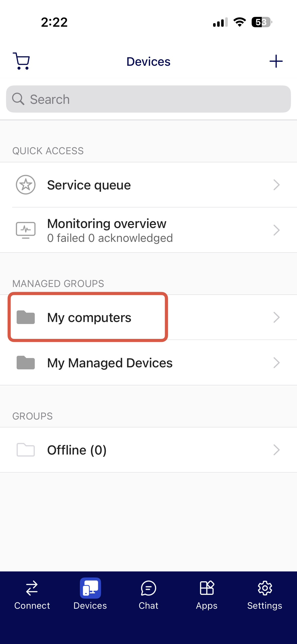Open My Managed Devices chevron arrow

276,363
